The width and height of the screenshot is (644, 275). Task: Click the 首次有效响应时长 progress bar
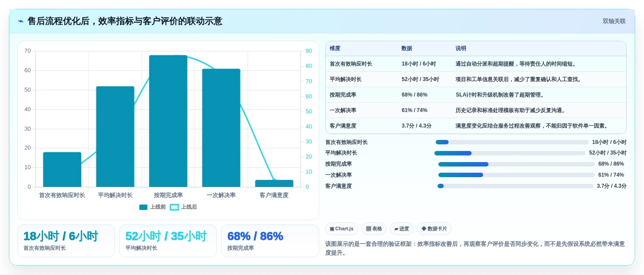[x=512, y=142]
